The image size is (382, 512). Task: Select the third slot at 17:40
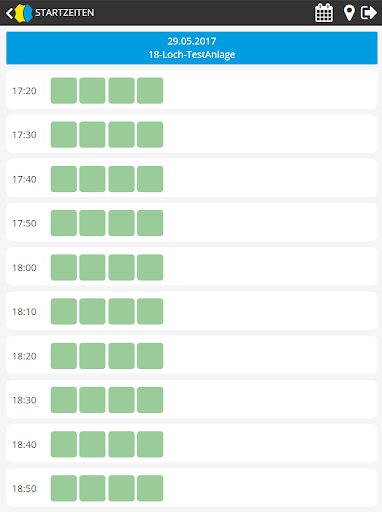point(121,179)
